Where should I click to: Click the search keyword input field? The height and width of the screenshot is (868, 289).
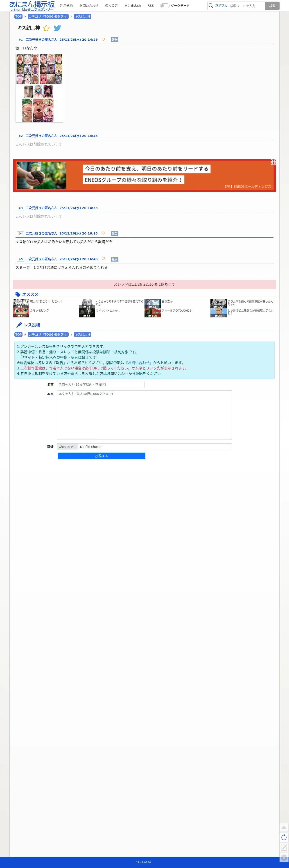(246, 6)
